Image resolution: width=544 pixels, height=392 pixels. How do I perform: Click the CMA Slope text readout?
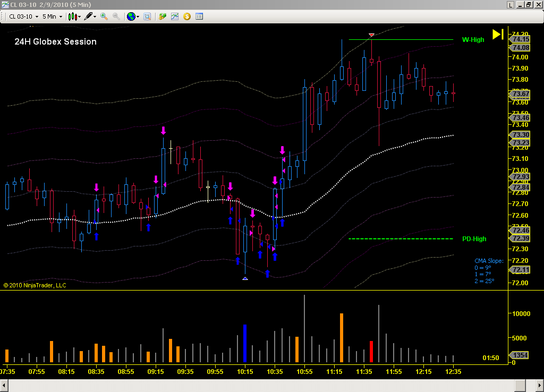[489, 271]
